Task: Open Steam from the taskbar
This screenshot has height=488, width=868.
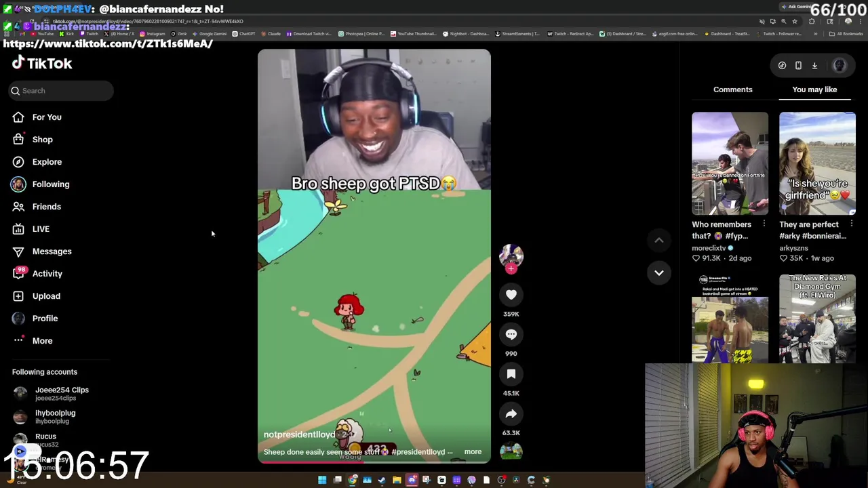Action: [382, 480]
